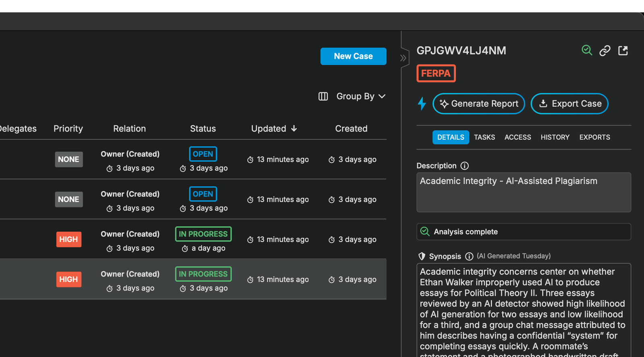Image resolution: width=644 pixels, height=357 pixels.
Task: Switch to the DETAILS tab
Action: tap(451, 137)
